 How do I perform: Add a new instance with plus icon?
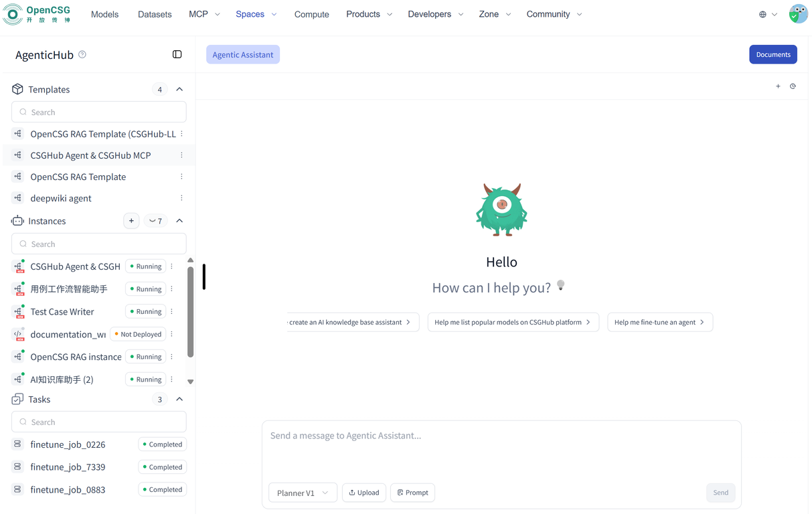(131, 221)
